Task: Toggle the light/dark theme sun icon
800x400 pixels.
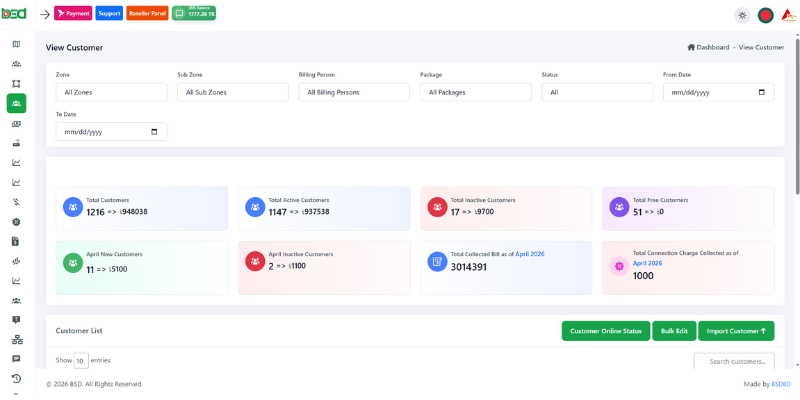Action: click(x=741, y=15)
